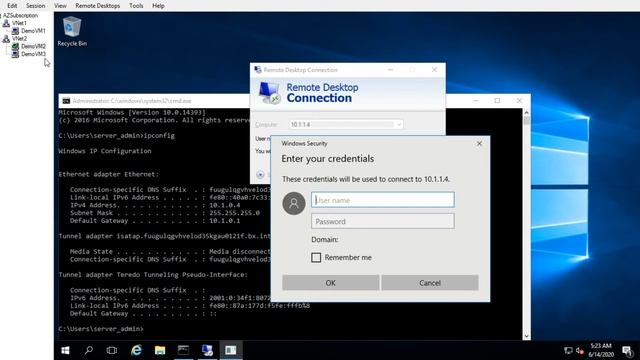Open the Edit menu

point(12,6)
